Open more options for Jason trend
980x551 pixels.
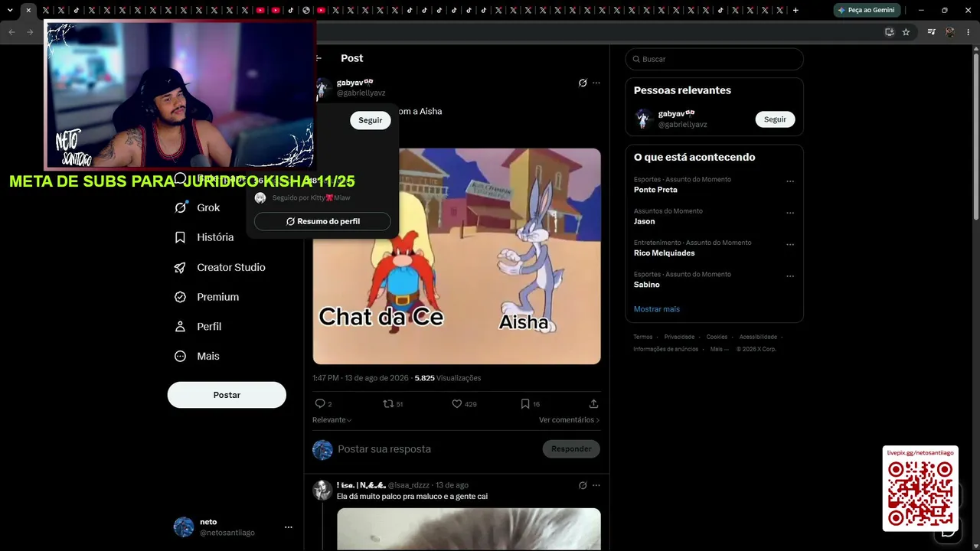click(x=790, y=213)
